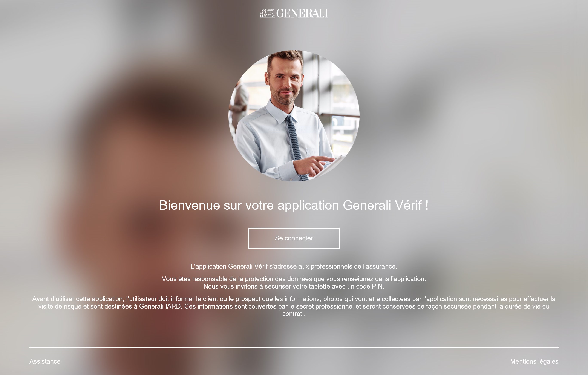The height and width of the screenshot is (375, 588).
Task: Click the faint watermark text over the shirt
Action: pyautogui.click(x=287, y=129)
